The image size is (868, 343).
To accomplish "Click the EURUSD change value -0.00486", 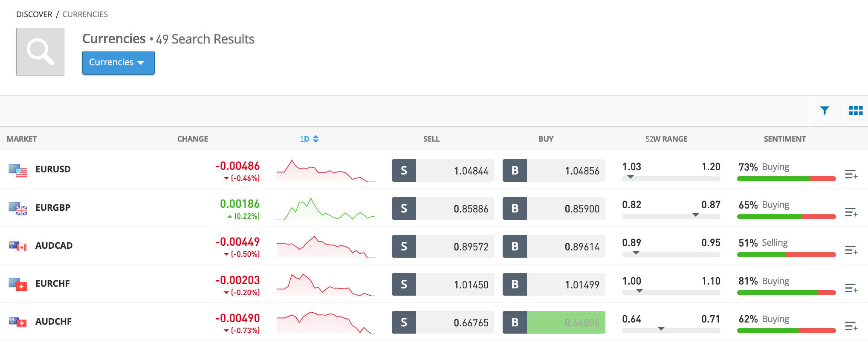I will pyautogui.click(x=237, y=166).
